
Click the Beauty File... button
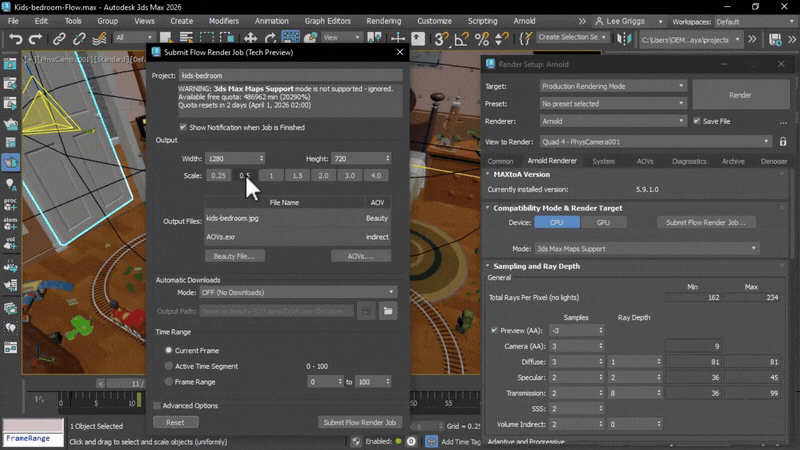click(x=234, y=256)
